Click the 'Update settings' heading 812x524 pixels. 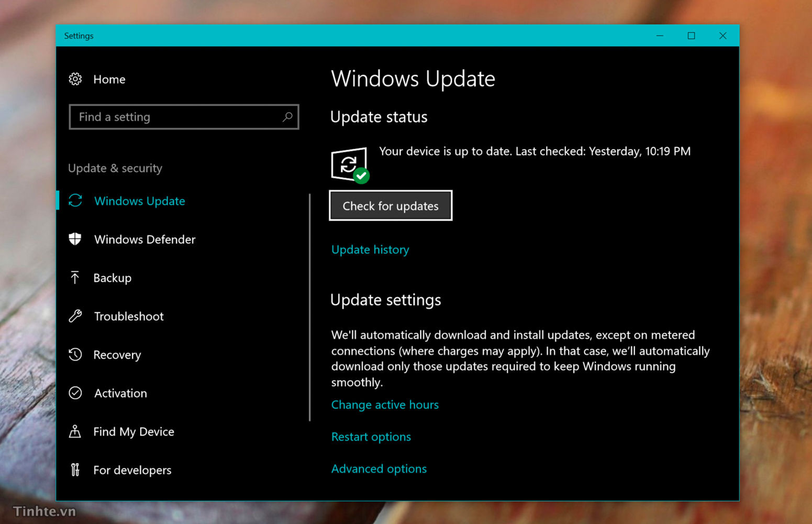tap(386, 300)
